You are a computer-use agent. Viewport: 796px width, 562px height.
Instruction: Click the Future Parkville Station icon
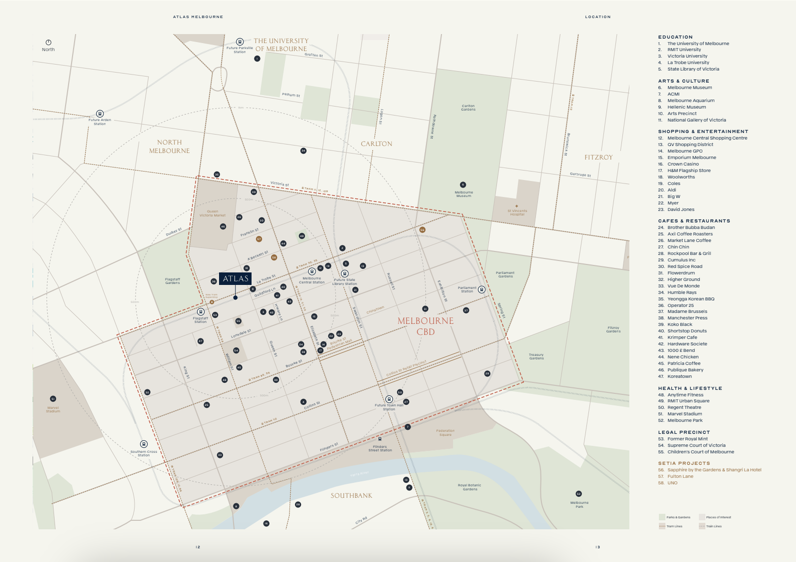point(240,42)
